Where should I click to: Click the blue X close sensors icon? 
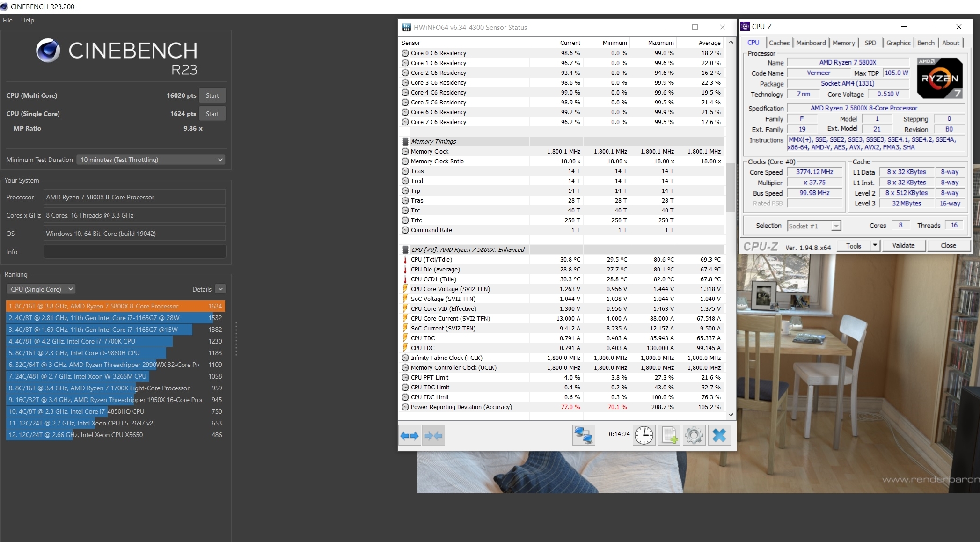coord(719,435)
